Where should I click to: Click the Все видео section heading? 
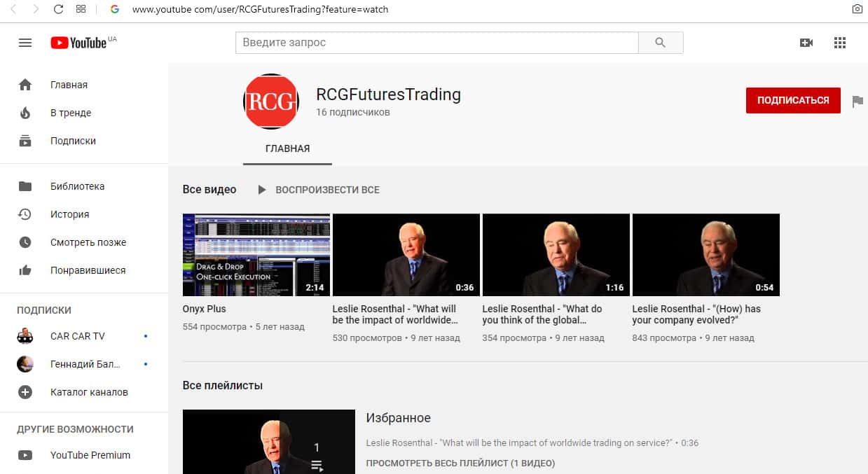(209, 190)
